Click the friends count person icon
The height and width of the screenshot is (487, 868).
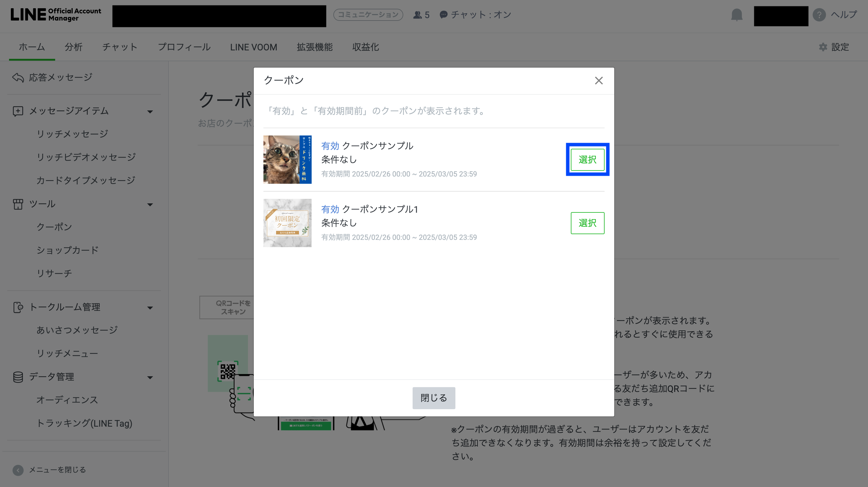pos(417,15)
